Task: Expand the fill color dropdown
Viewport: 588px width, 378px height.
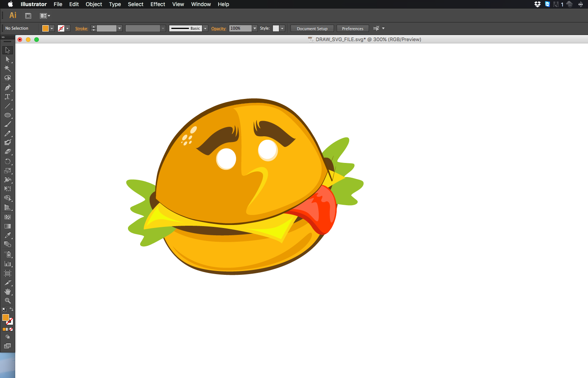Action: pos(52,29)
